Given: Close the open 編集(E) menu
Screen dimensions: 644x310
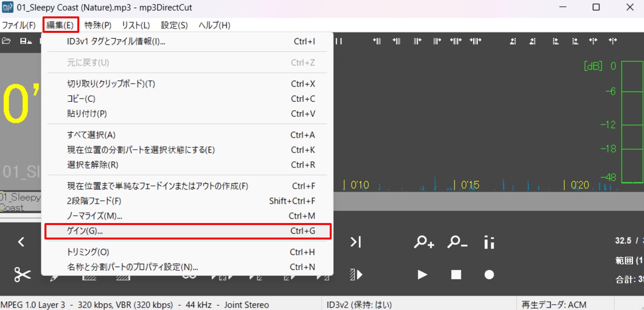Looking at the screenshot, I should [x=60, y=25].
